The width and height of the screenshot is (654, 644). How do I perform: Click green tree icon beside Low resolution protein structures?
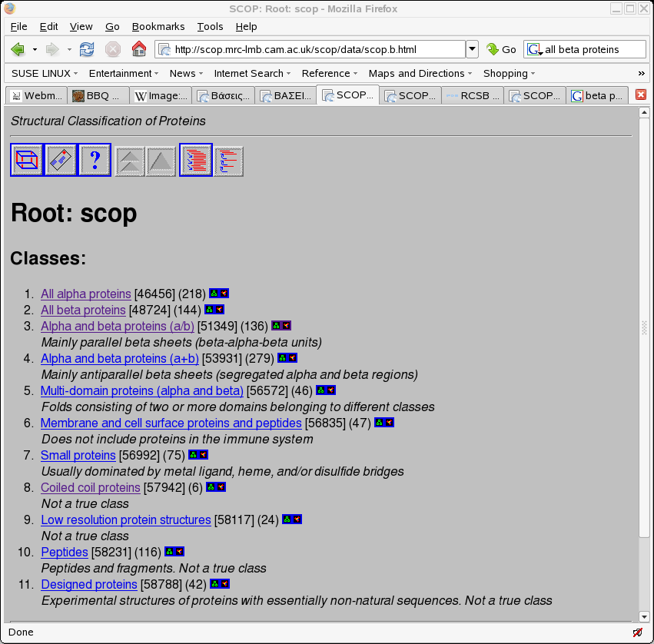tap(287, 520)
